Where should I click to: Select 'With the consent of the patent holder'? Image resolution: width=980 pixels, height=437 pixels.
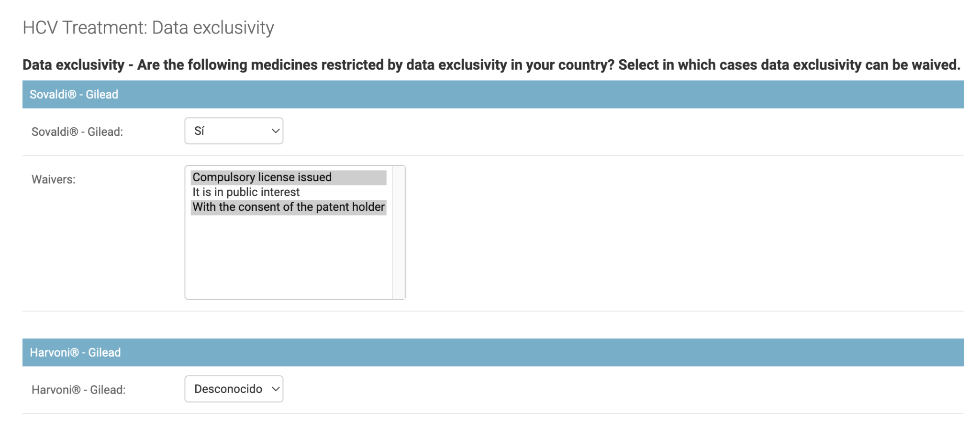point(289,207)
